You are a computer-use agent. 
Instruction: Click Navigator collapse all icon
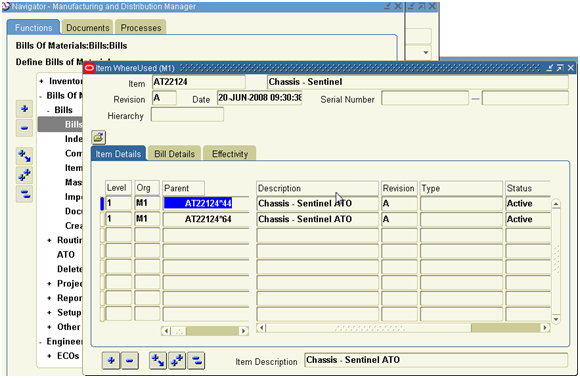pos(24,193)
